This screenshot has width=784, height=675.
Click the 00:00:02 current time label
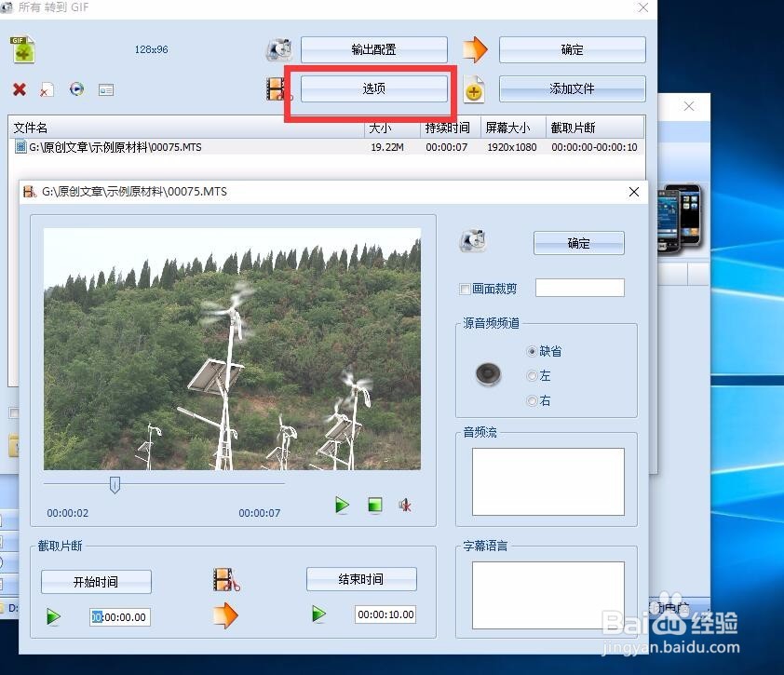[68, 513]
